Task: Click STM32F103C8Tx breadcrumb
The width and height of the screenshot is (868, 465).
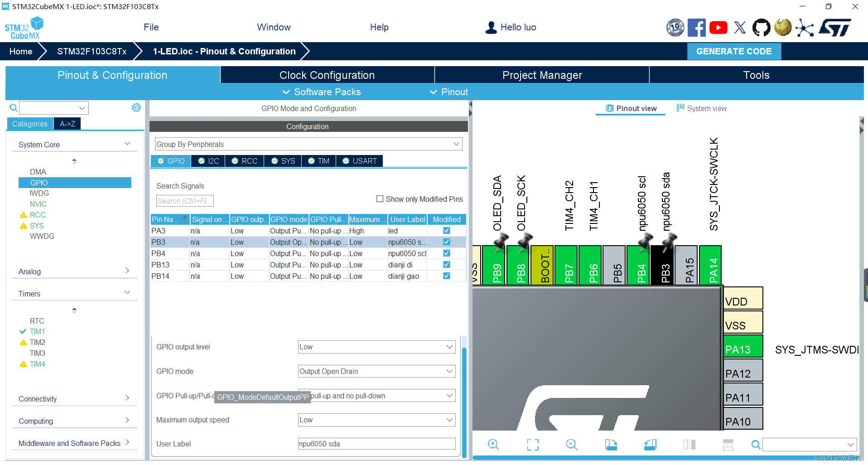Action: tap(92, 51)
